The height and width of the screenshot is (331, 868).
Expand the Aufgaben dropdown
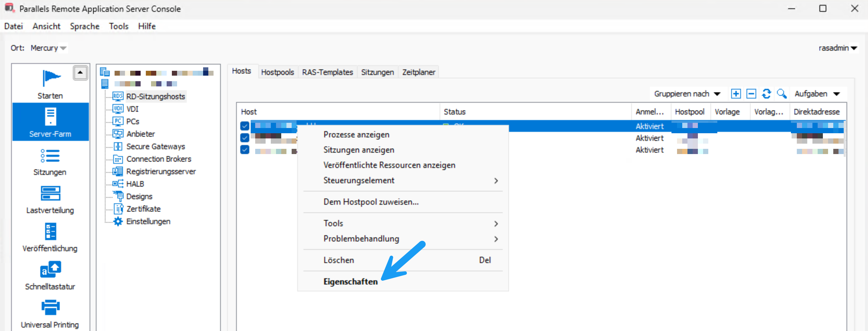pyautogui.click(x=817, y=94)
